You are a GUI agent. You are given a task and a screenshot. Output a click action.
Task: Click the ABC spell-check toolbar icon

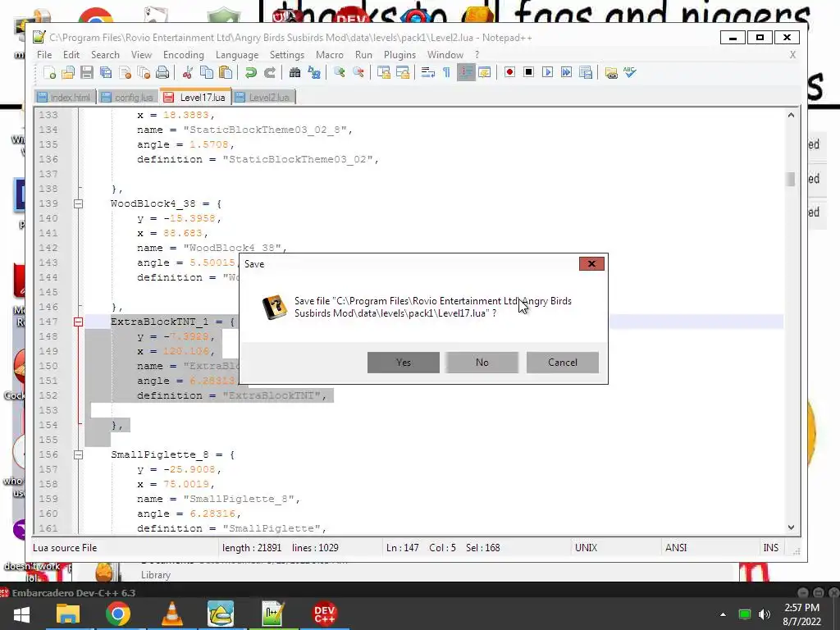tap(630, 72)
